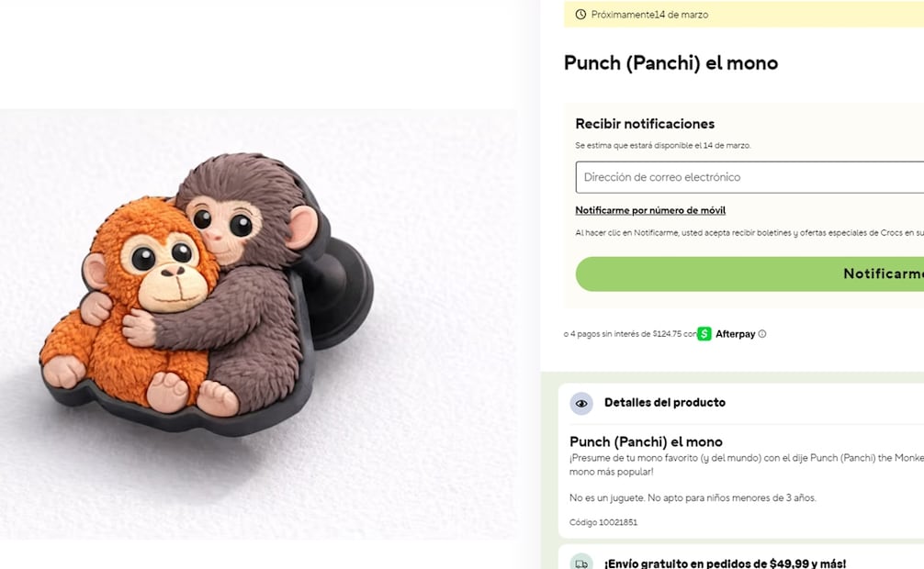Click the 4 pagos sin interés text
The height and width of the screenshot is (569, 924).
(629, 334)
